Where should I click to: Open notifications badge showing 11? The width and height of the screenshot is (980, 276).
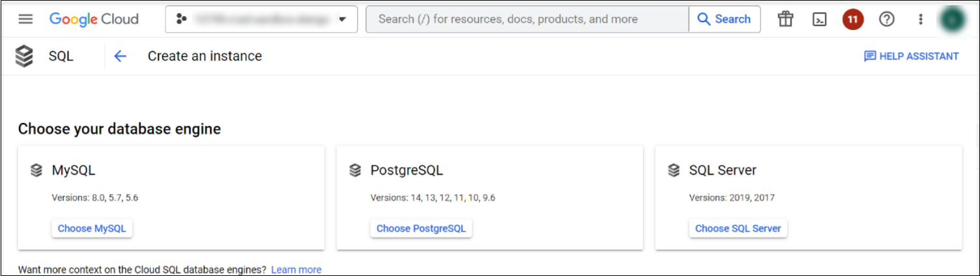tap(852, 19)
